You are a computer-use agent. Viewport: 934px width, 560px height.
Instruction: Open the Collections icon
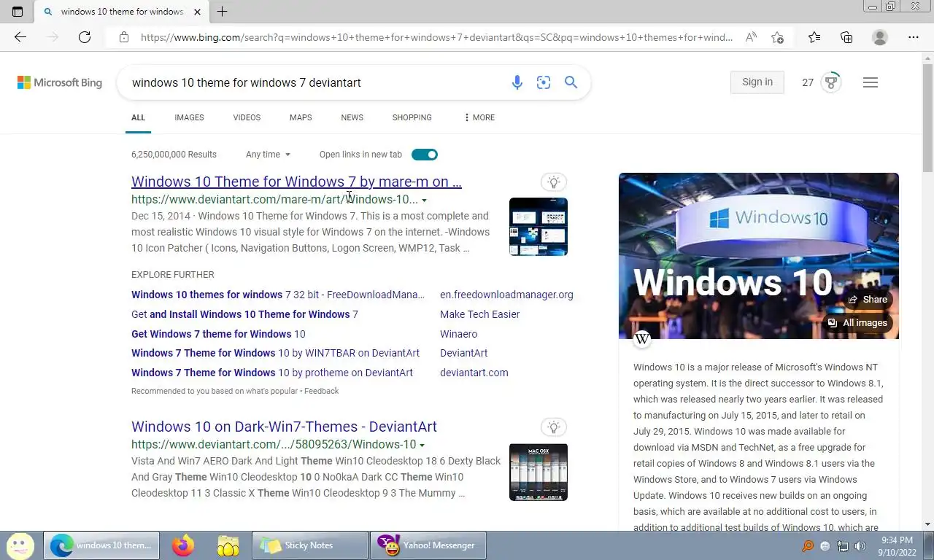[846, 37]
